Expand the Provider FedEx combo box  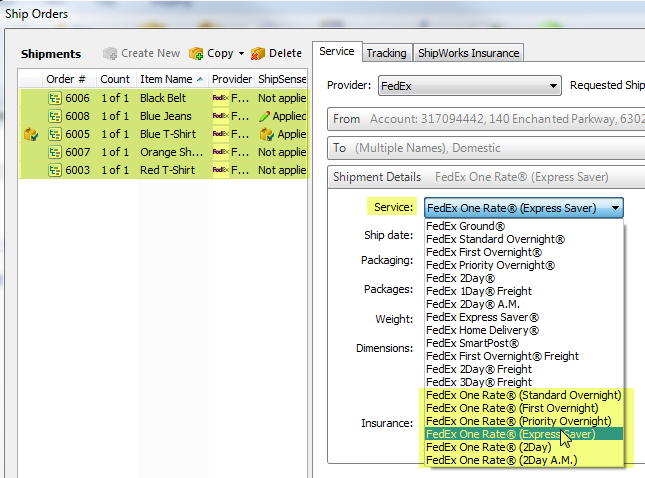pyautogui.click(x=553, y=87)
